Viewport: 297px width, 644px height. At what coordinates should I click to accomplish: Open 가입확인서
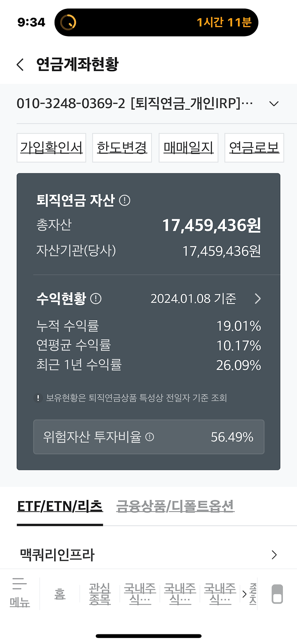tap(51, 147)
